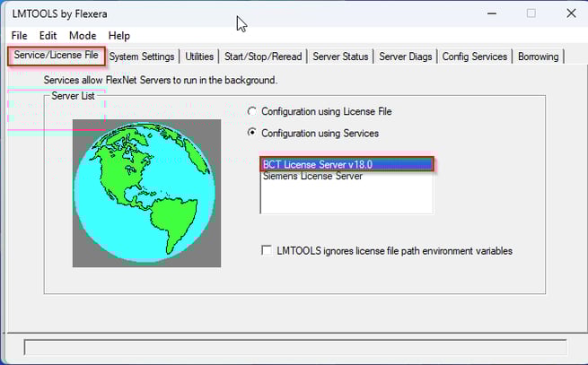This screenshot has height=365, width=588.
Task: Switch to the Server Diags tab
Action: pyautogui.click(x=406, y=56)
